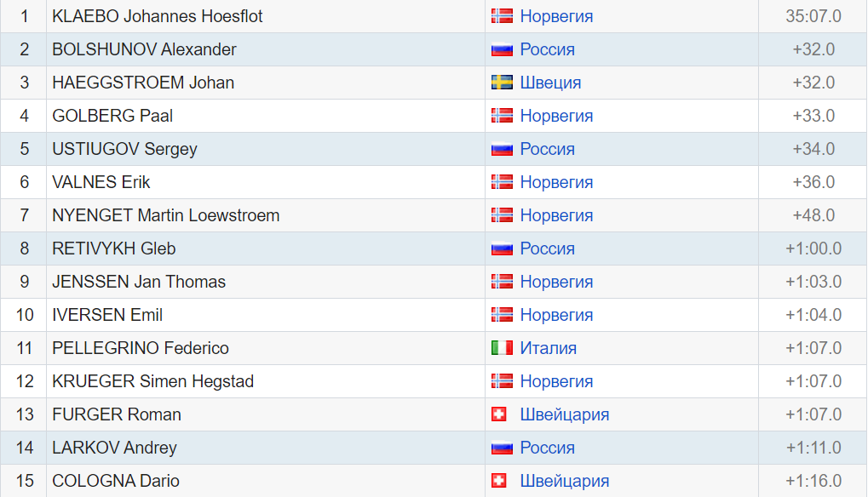
Task: Click Swiss flag icon in Cologna row
Action: [499, 481]
